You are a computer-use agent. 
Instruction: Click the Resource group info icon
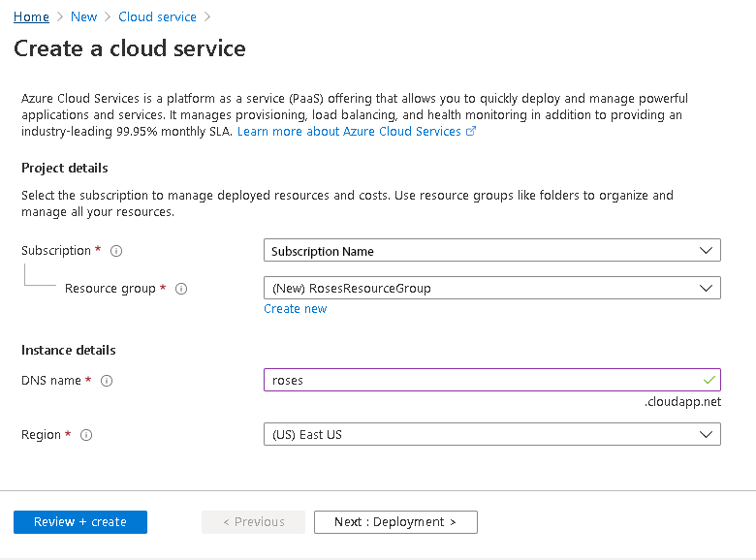(181, 289)
